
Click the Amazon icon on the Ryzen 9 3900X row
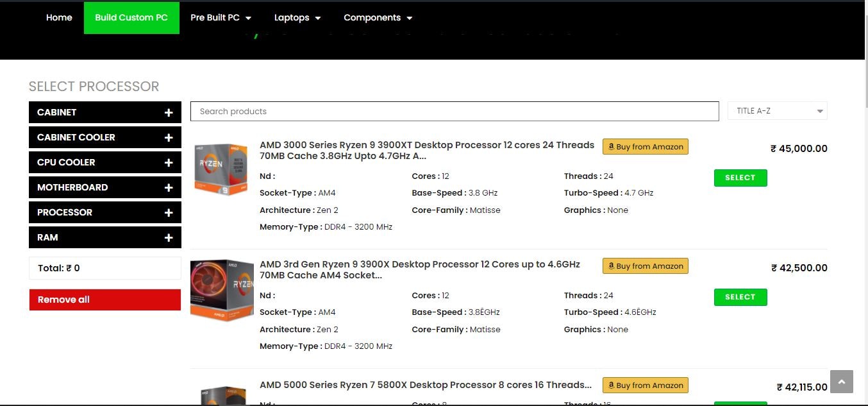pyautogui.click(x=612, y=266)
